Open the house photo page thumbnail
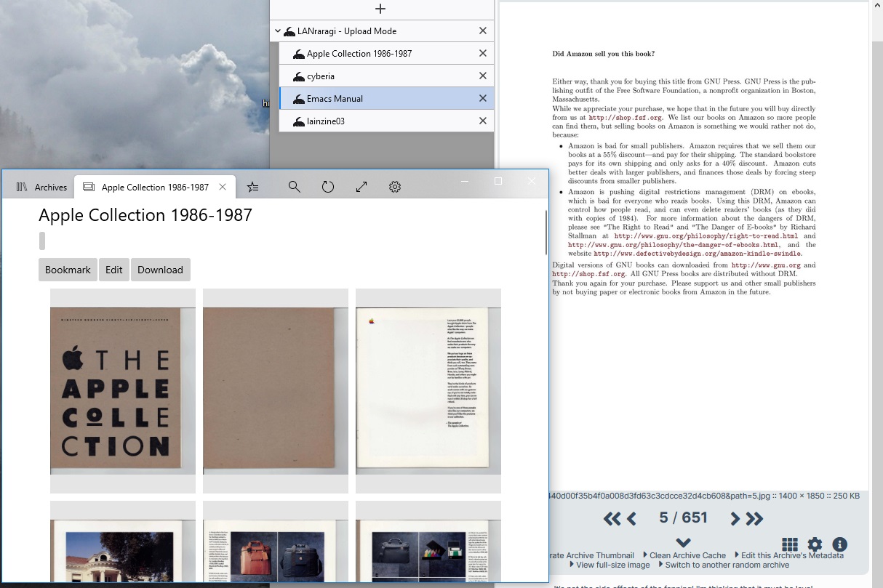 pyautogui.click(x=123, y=541)
